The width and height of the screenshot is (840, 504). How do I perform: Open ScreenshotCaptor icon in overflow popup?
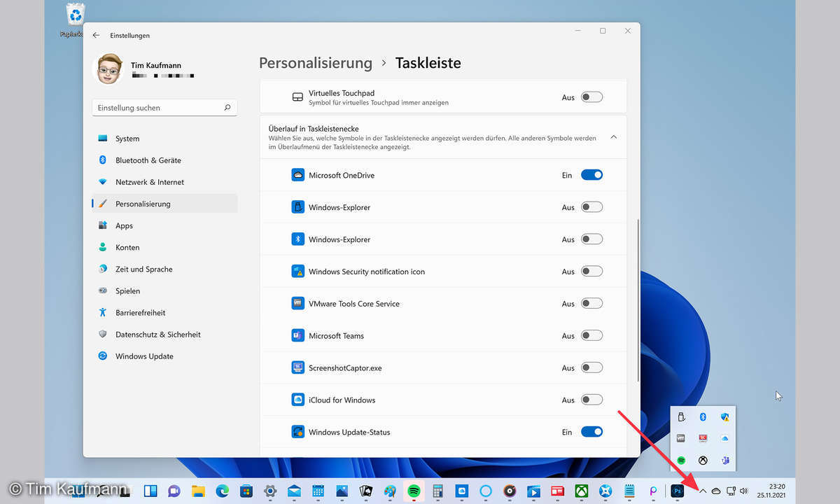pyautogui.click(x=703, y=438)
